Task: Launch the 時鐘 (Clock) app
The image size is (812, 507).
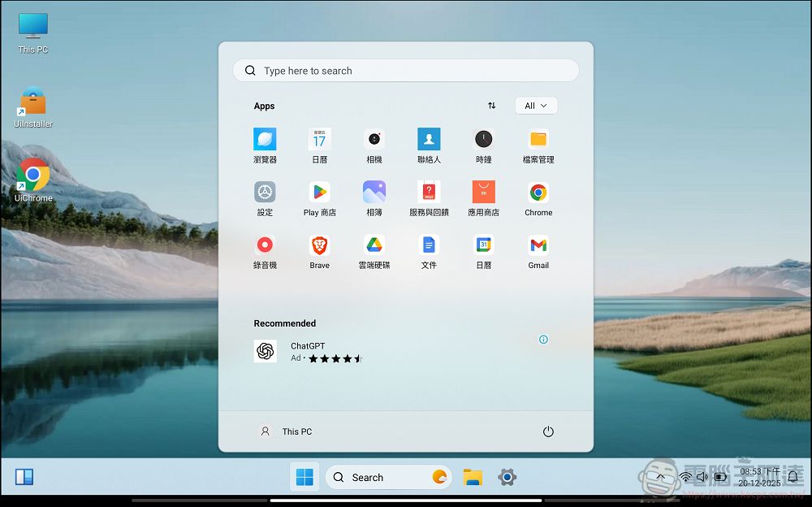Action: point(483,146)
